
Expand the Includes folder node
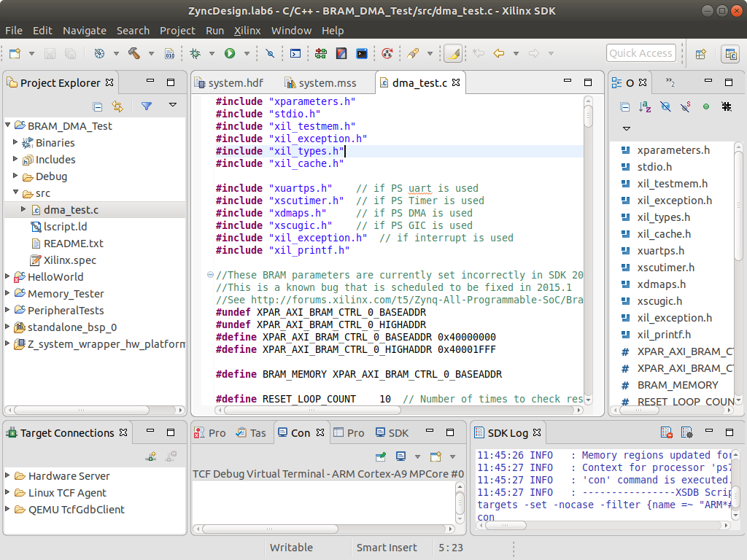click(x=15, y=159)
